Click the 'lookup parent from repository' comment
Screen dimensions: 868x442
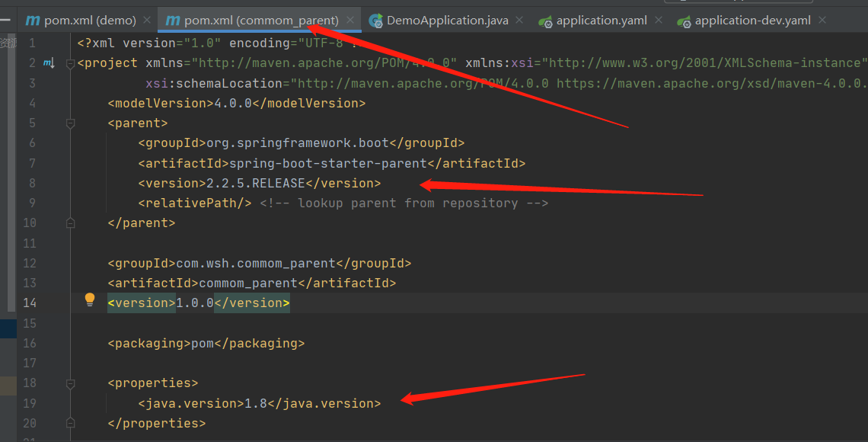point(404,203)
